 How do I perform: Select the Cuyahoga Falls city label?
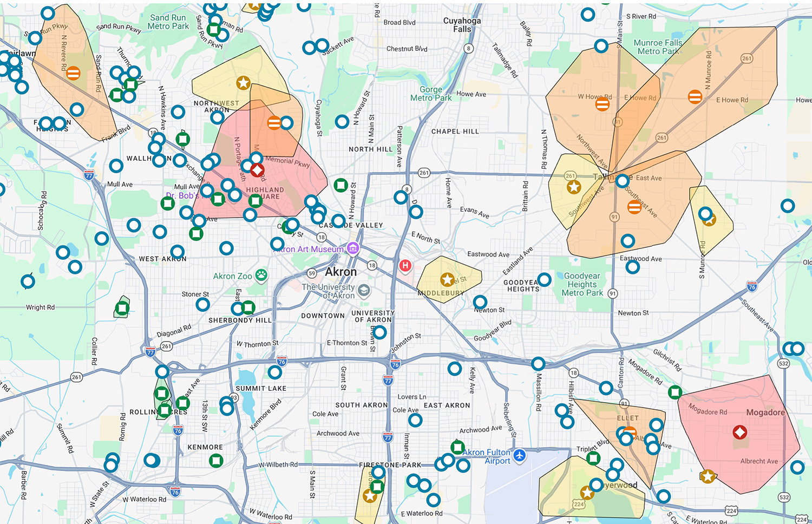point(462,25)
